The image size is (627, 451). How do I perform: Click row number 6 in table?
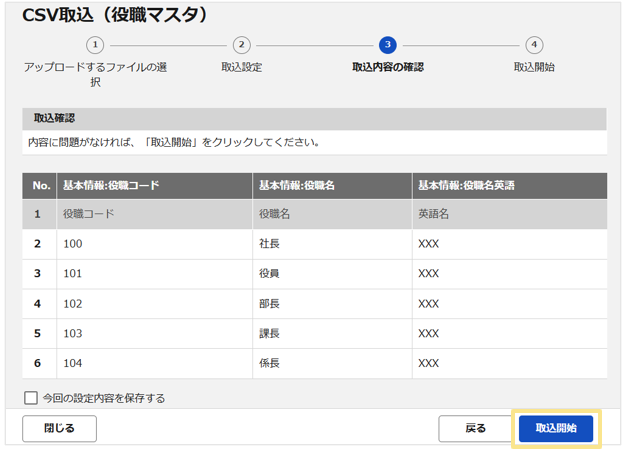pyautogui.click(x=38, y=363)
